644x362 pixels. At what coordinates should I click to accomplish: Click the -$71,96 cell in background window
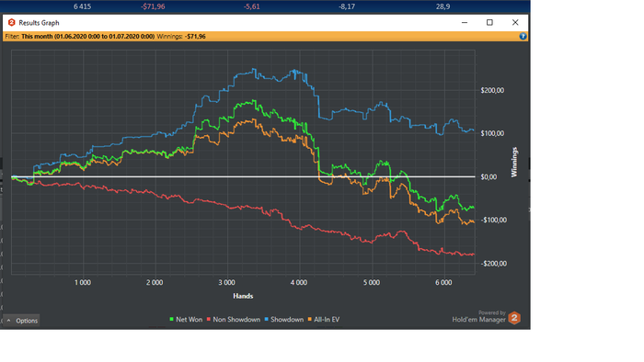[x=153, y=6]
